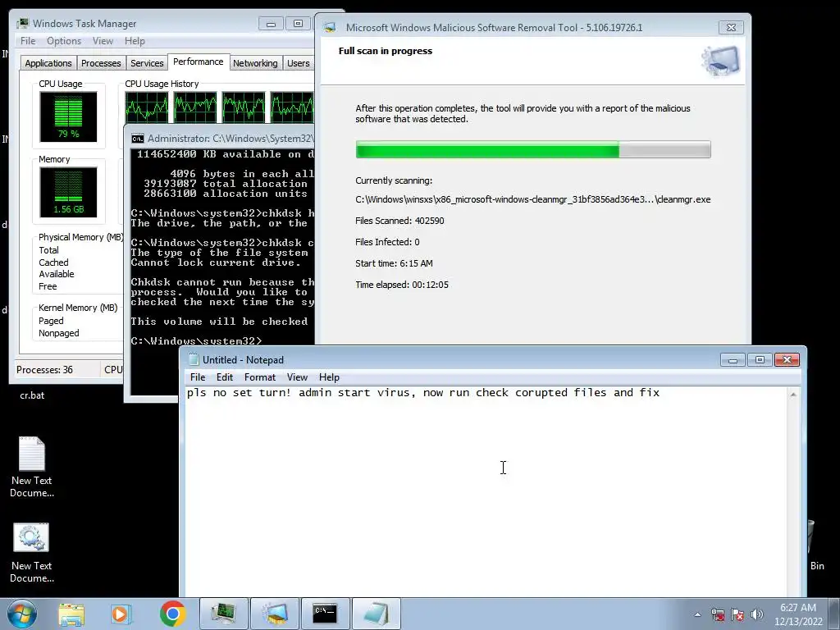The image size is (840, 630).
Task: Click the full scan progress bar
Action: [533, 149]
